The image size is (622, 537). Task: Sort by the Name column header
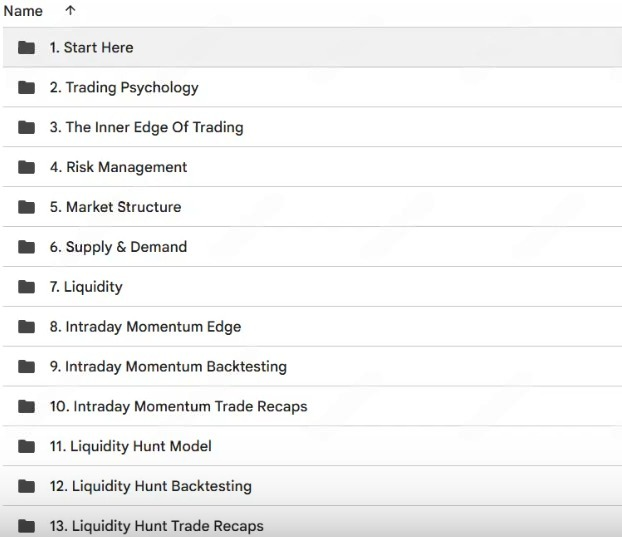(23, 11)
